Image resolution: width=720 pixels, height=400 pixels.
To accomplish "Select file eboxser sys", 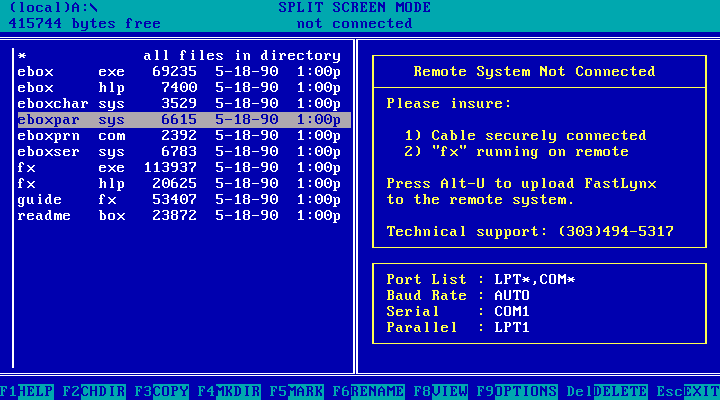I will pos(180,152).
